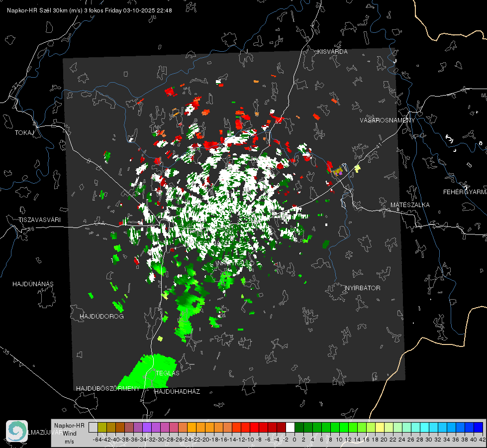This screenshot has height=448, width=487.
Task: Click the "42" legend scale value
Action: coord(482,440)
